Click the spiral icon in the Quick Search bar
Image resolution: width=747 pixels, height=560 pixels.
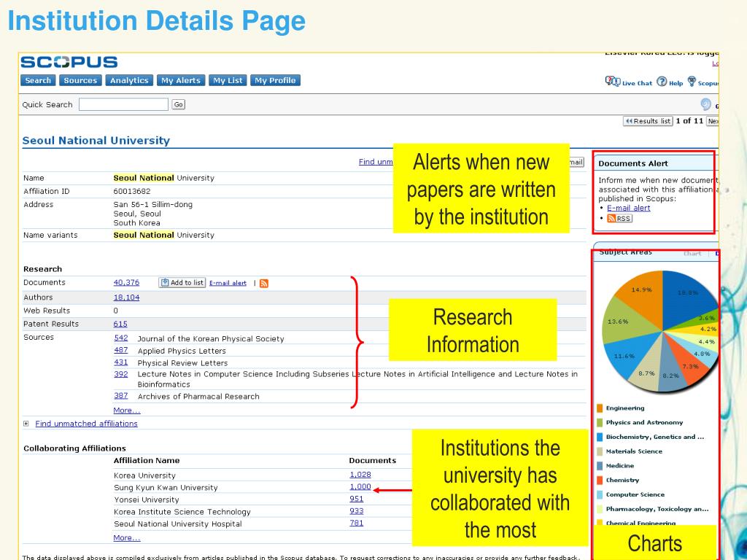click(705, 104)
